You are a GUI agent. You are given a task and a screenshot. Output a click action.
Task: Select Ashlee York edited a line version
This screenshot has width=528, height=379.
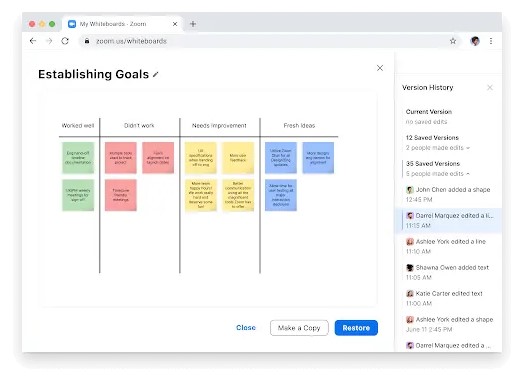448,246
